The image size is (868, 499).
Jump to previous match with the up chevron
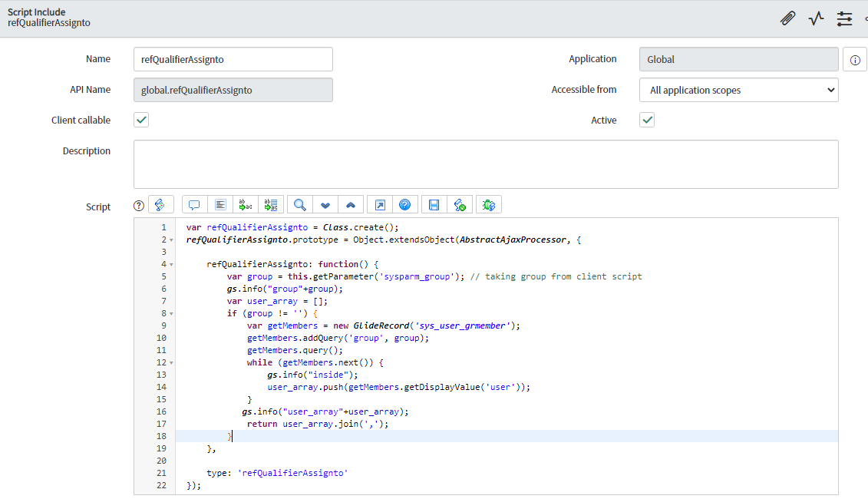point(350,204)
